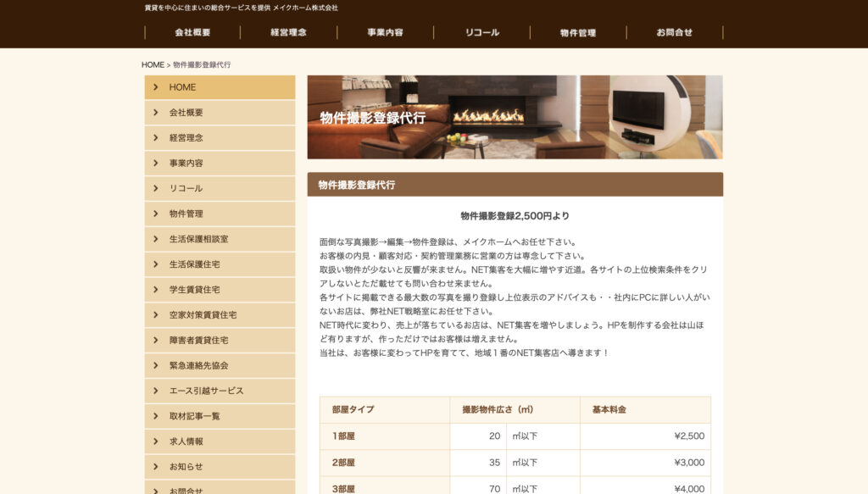Click the arrow icon beside 緊急連絡先協会
Image resolution: width=868 pixels, height=494 pixels.
(156, 365)
